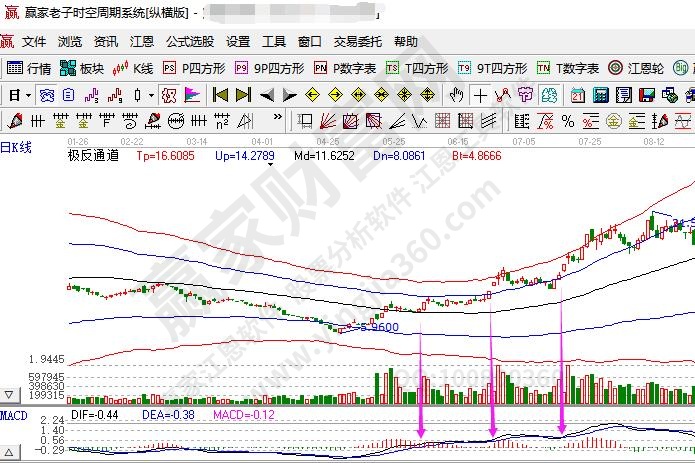This screenshot has height=463, width=695.
Task: Open the 江恩 menu
Action: tap(142, 42)
